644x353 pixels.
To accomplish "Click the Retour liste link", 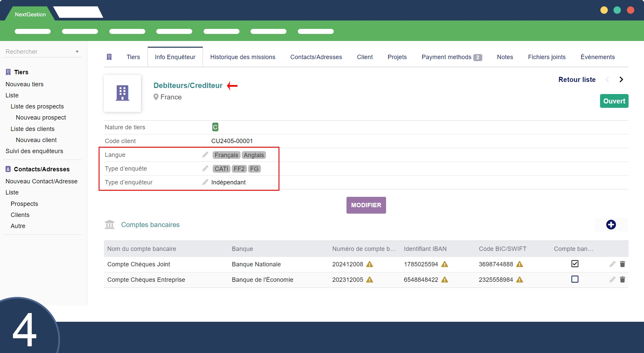I will tap(577, 80).
